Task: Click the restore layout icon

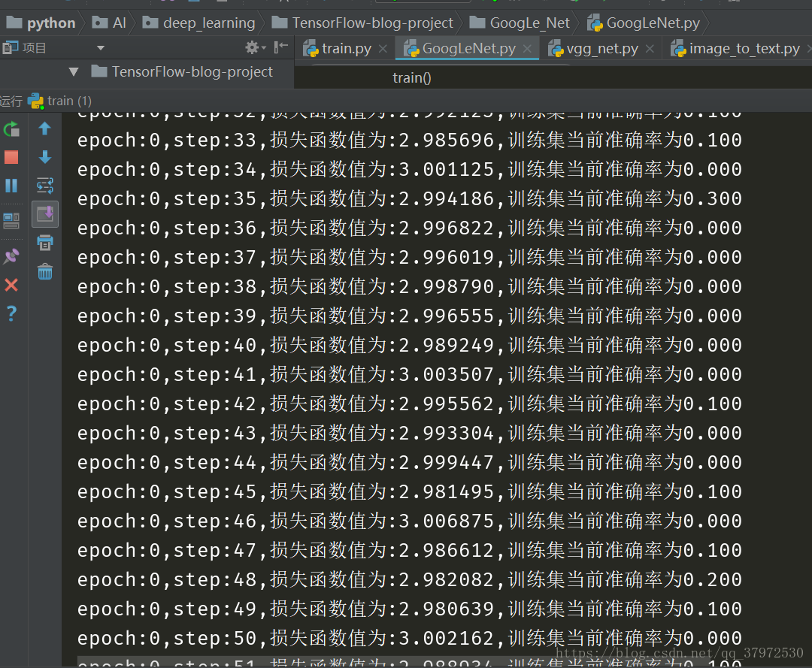Action: [x=11, y=221]
